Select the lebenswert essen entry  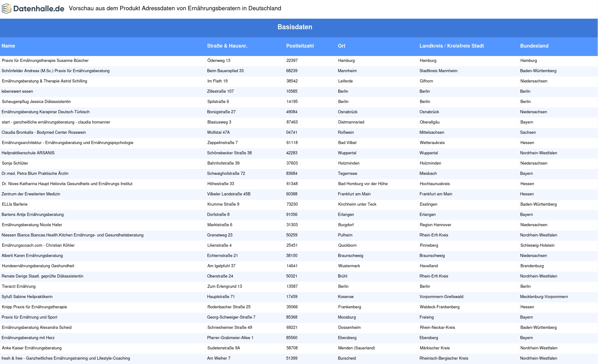(x=17, y=91)
